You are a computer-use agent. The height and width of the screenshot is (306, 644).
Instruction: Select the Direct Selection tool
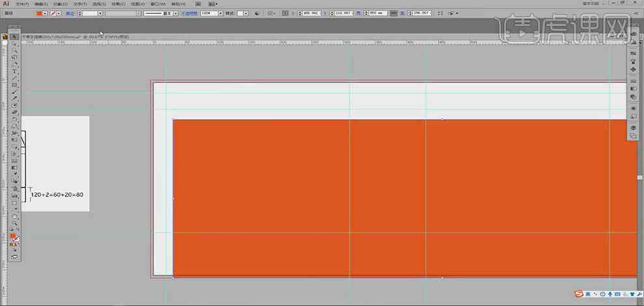(x=14, y=44)
